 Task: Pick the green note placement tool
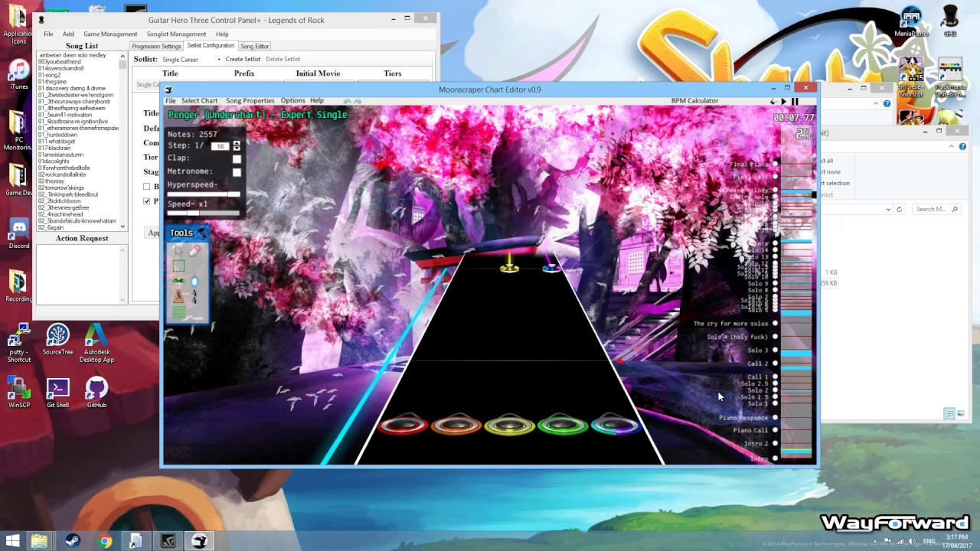coord(178,281)
